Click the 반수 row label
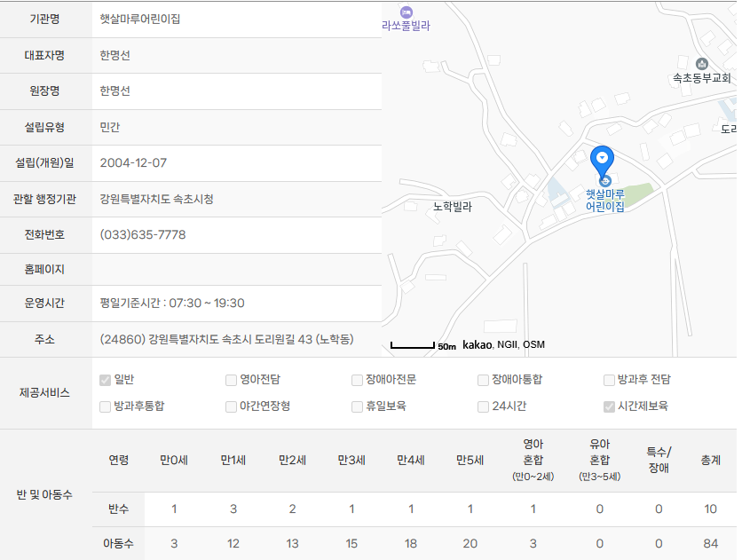 coord(118,509)
